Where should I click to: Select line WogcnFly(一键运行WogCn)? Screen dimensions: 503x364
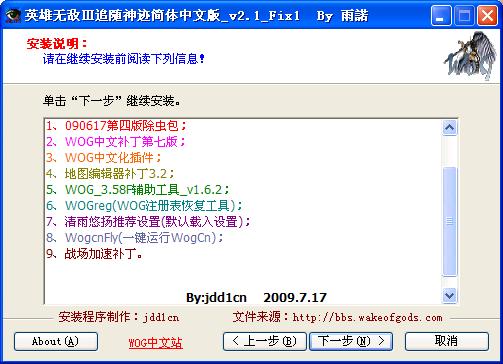(135, 237)
